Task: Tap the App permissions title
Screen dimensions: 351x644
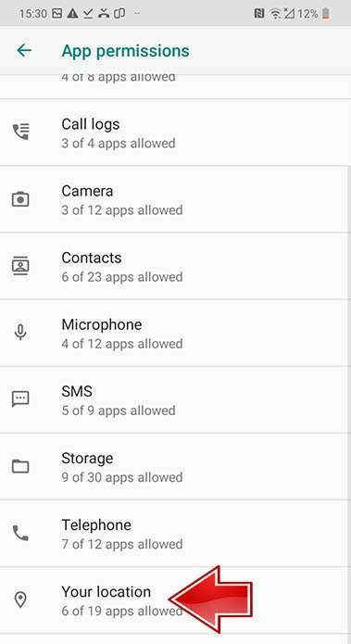Action: [x=125, y=51]
